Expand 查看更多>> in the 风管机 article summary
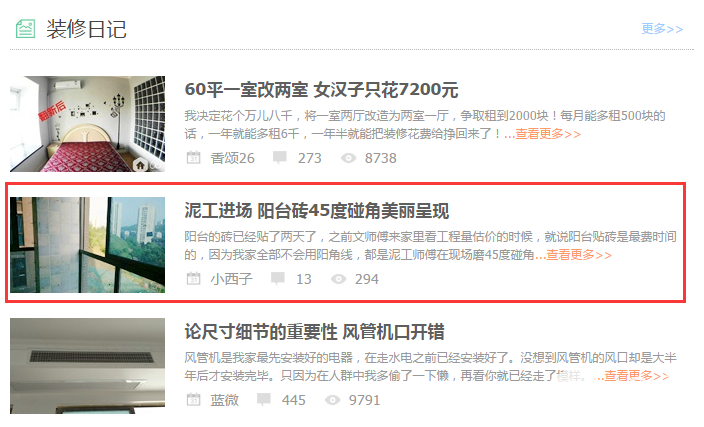The width and height of the screenshot is (704, 427). pyautogui.click(x=636, y=376)
